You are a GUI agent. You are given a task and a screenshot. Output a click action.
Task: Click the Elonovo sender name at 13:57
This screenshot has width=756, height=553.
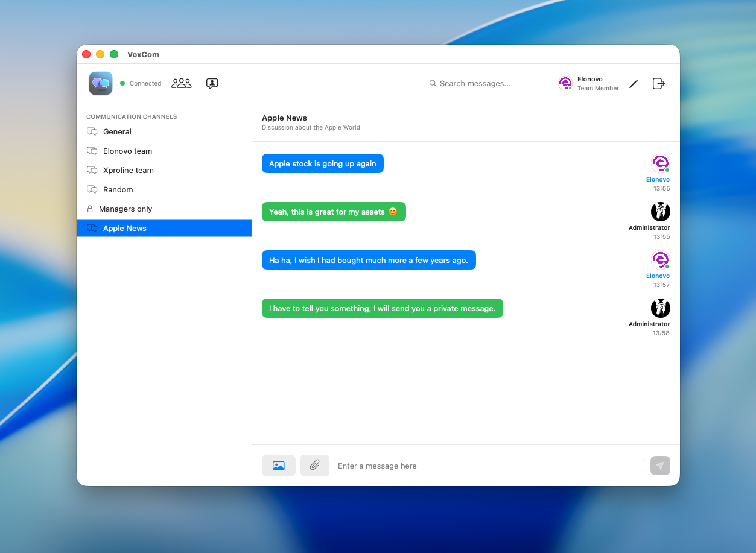[x=658, y=276]
